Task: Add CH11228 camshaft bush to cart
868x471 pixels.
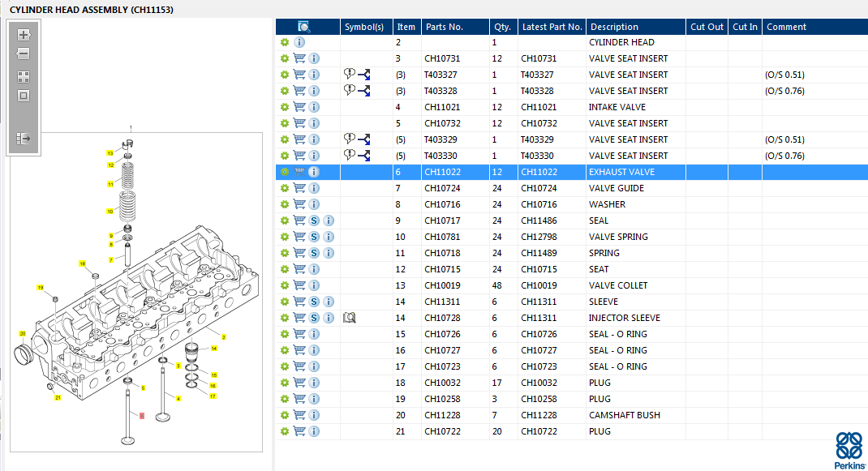Action: tap(299, 415)
